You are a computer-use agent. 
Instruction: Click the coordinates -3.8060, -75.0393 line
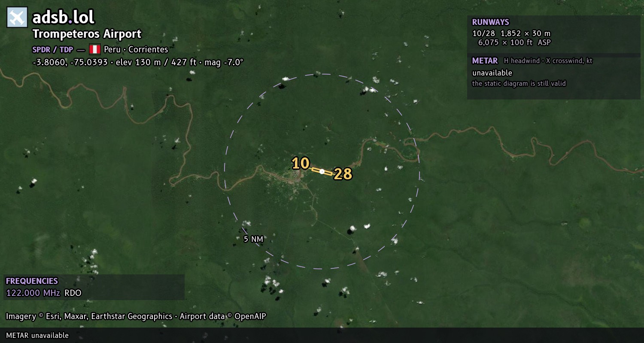(138, 62)
